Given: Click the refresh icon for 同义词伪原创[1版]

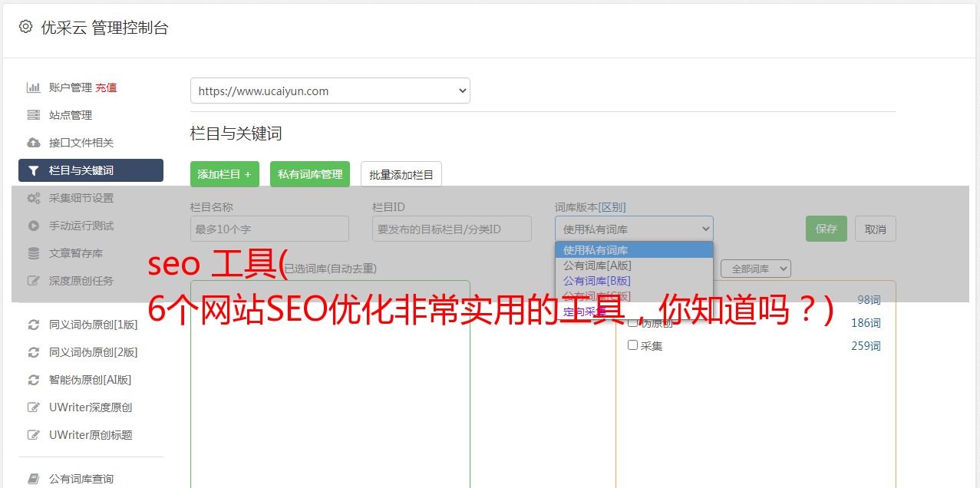Looking at the screenshot, I should [34, 325].
